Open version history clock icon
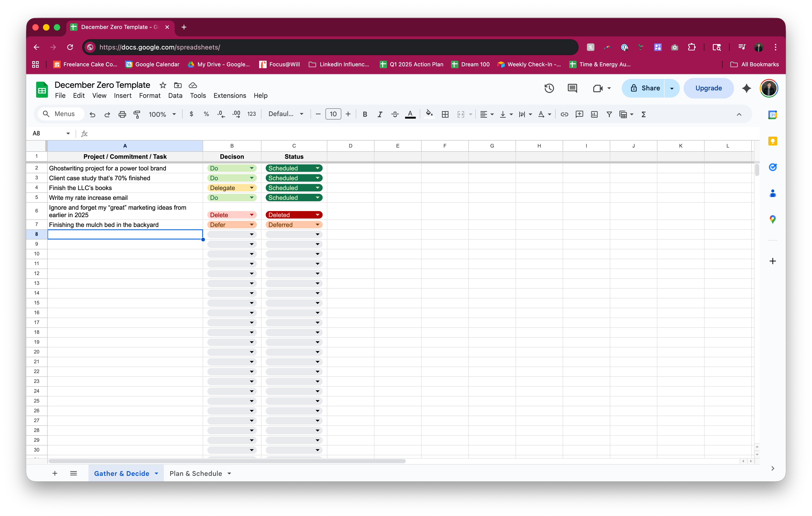 pyautogui.click(x=549, y=88)
